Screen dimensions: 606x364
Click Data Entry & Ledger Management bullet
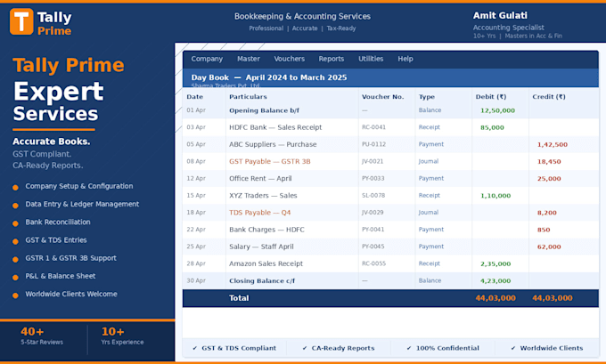(x=82, y=204)
